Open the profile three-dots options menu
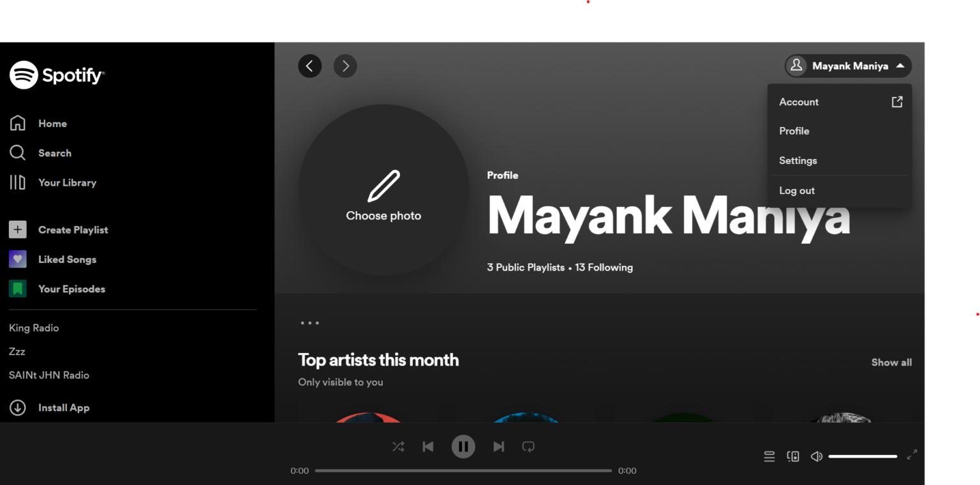The width and height of the screenshot is (980, 485). [x=310, y=323]
